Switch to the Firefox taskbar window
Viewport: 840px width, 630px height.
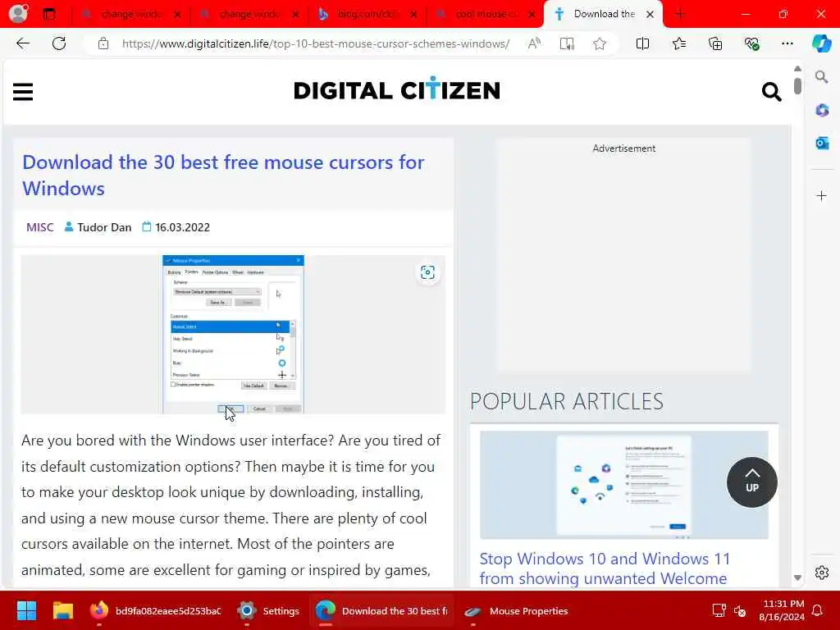(x=155, y=610)
